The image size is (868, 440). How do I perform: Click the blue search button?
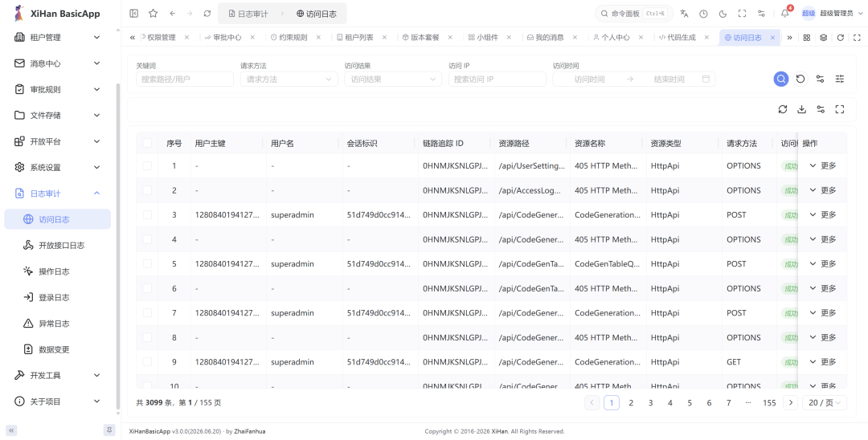[781, 79]
